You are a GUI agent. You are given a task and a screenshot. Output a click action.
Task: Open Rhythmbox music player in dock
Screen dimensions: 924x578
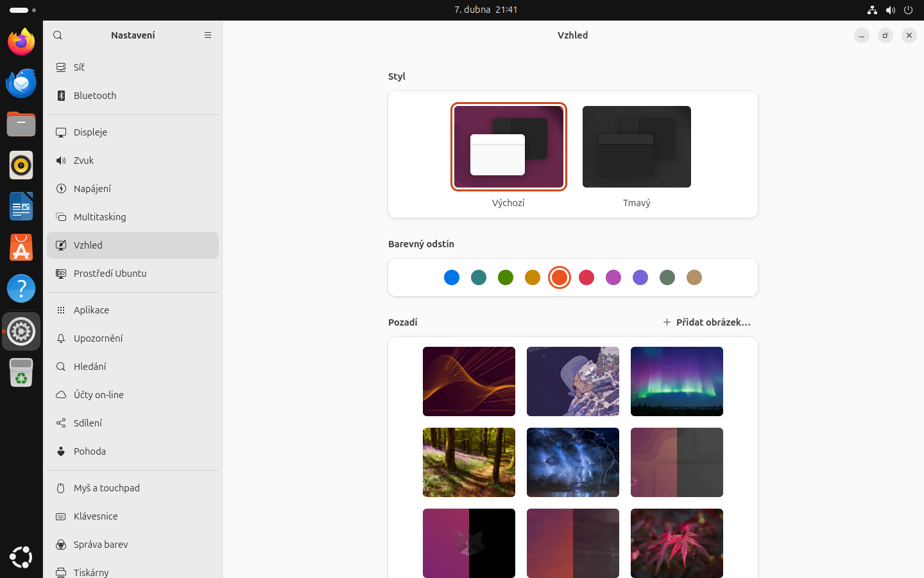[x=21, y=166]
